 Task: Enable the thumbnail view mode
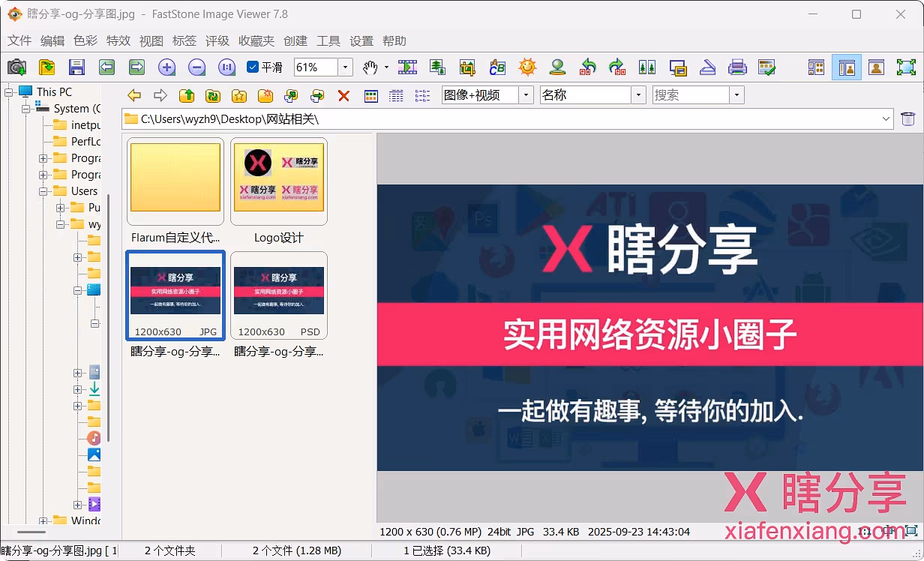[371, 96]
